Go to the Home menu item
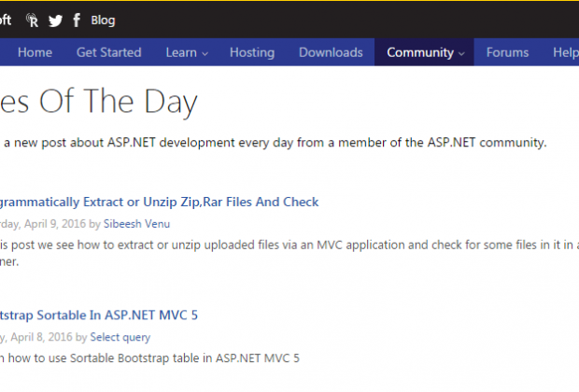Screen dimensions: 579x392 point(35,52)
